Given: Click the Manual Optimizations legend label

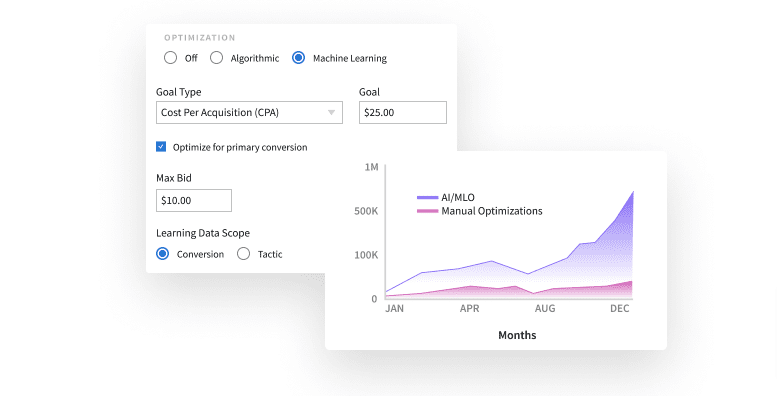Looking at the screenshot, I should 492,211.
